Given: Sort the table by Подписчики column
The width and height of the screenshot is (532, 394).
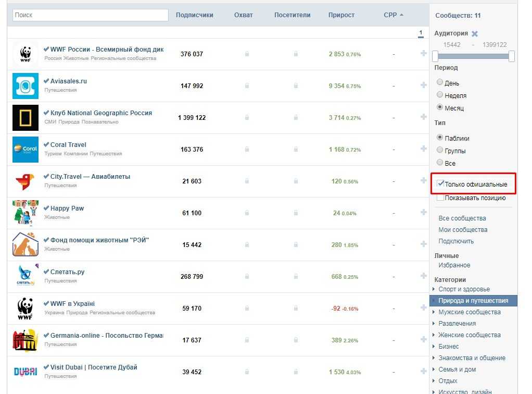Looking at the screenshot, I should point(195,15).
